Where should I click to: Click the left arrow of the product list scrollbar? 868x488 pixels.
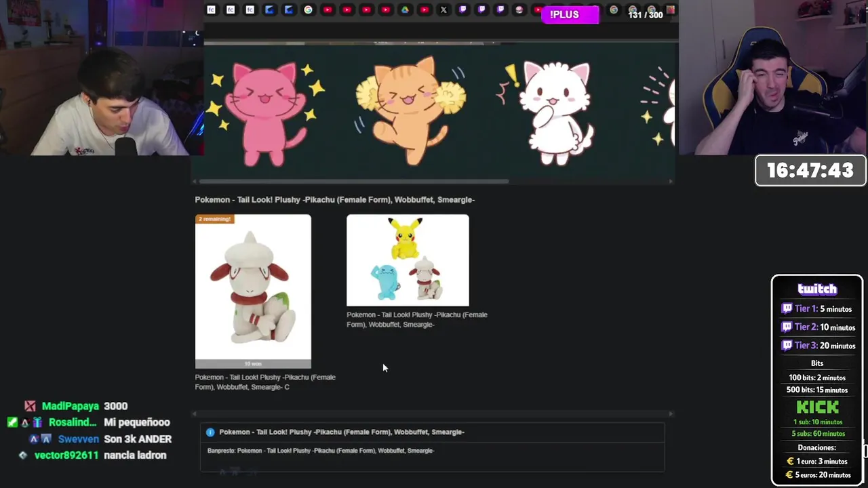(x=195, y=413)
